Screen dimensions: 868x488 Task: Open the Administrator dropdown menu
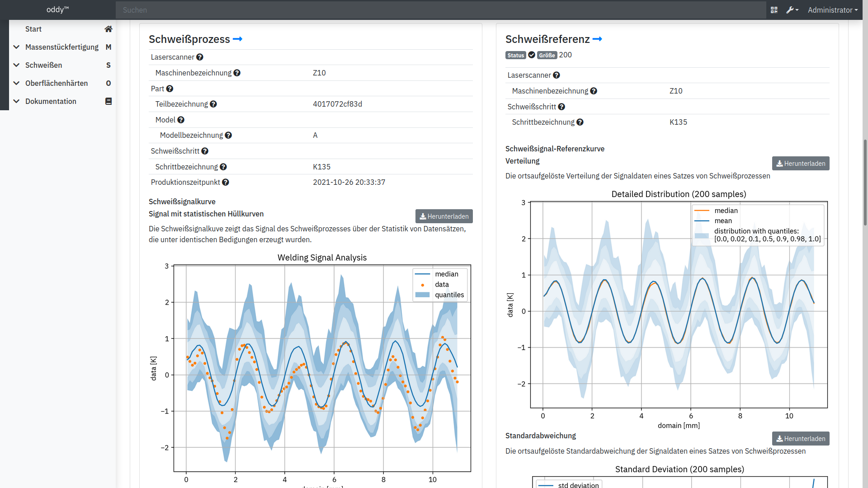coord(832,9)
